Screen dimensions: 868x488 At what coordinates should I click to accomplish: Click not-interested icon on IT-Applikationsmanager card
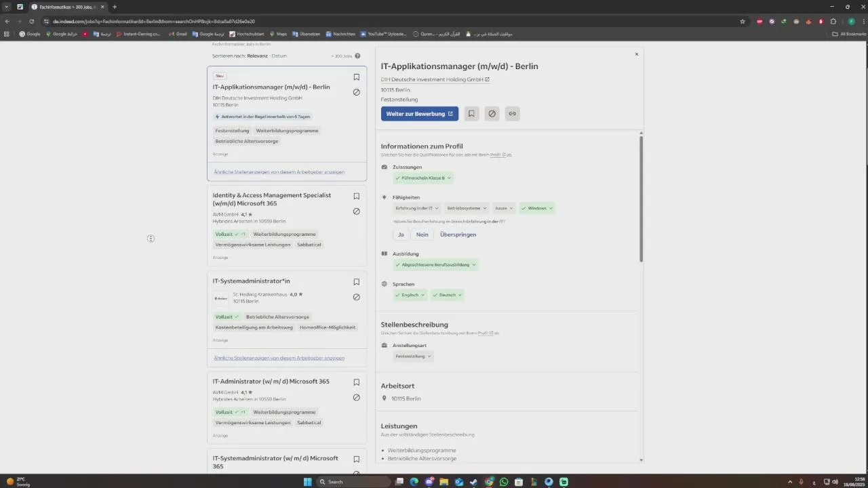click(356, 92)
